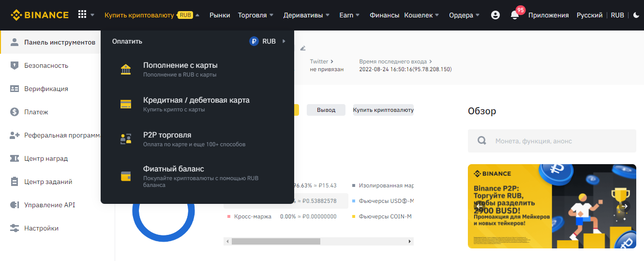Screen dimensions: 644x261
Task: Toggle dark mode moon icon
Action: click(636, 15)
